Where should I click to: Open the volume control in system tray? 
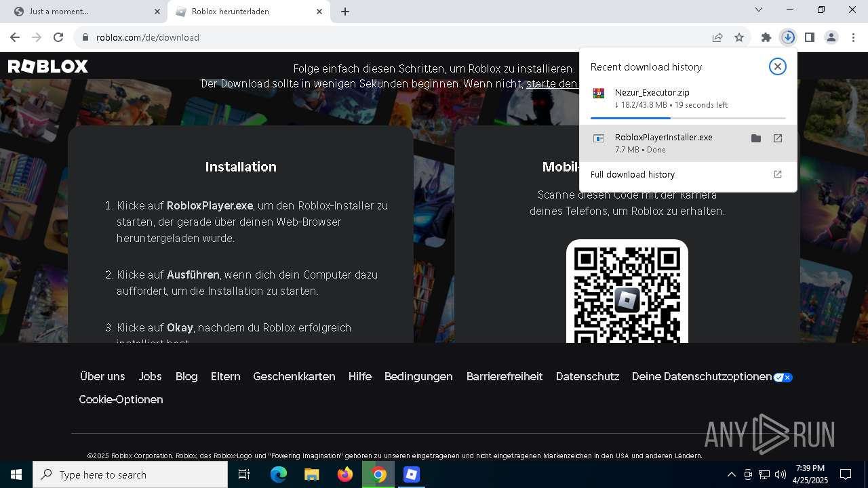pyautogui.click(x=781, y=474)
